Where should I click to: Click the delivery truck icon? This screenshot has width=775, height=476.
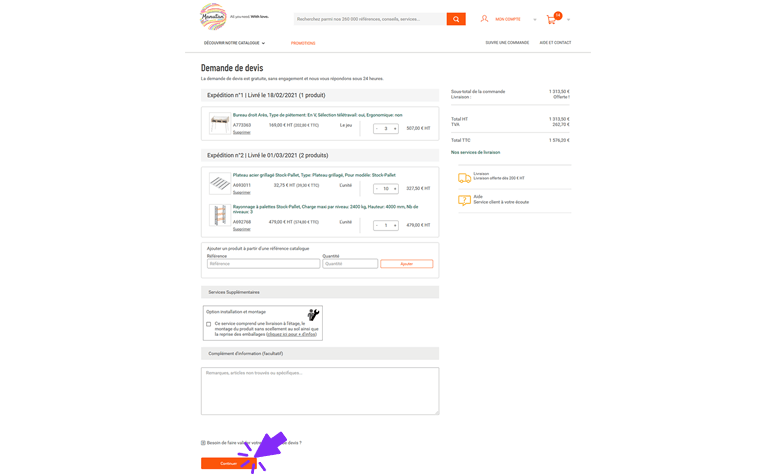(x=465, y=178)
